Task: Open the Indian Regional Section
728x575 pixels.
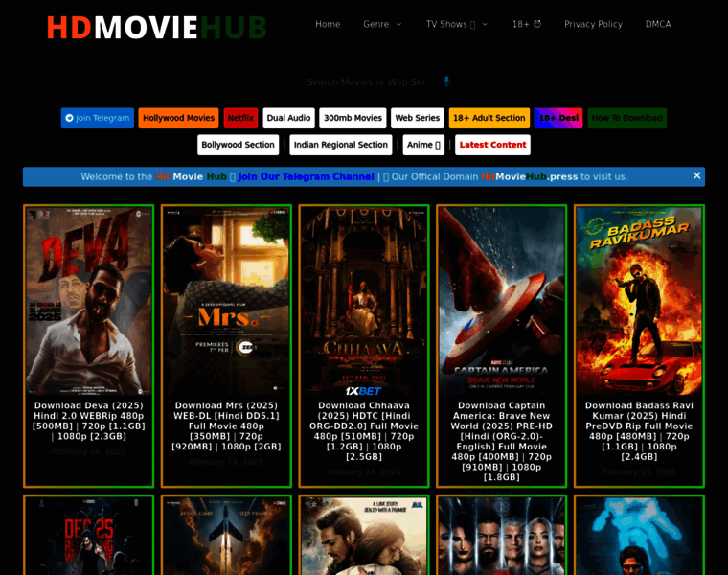Action: pos(341,145)
